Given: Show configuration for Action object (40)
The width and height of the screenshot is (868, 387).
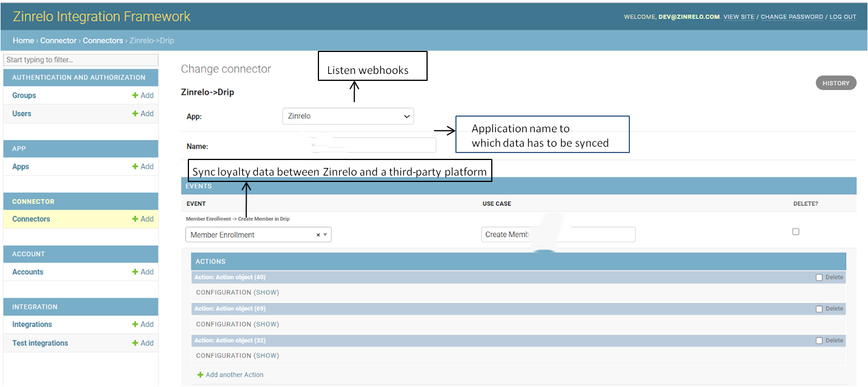Looking at the screenshot, I should coord(266,292).
